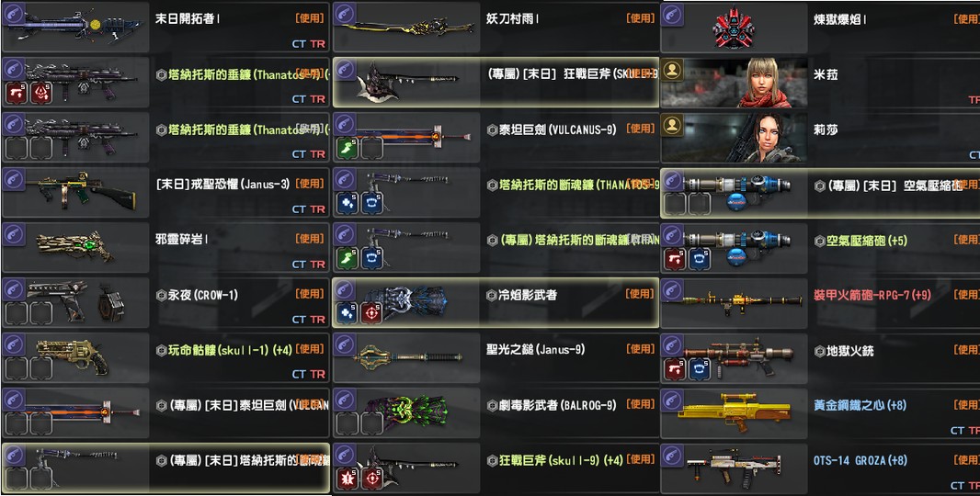This screenshot has height=496, width=980.
Task: Click the blue enhancement icon under 地獄火銃
Action: pos(700,368)
